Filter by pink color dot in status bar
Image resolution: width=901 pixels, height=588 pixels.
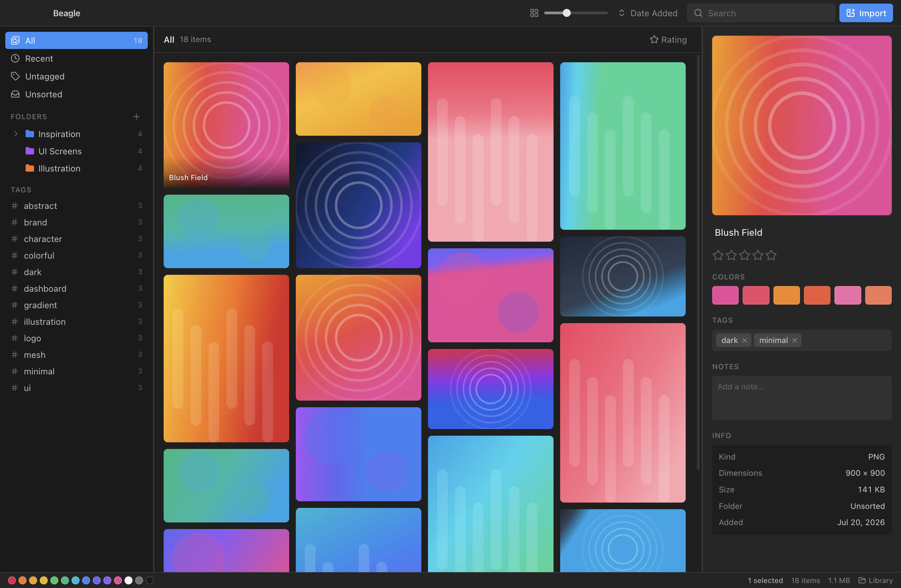point(118,580)
